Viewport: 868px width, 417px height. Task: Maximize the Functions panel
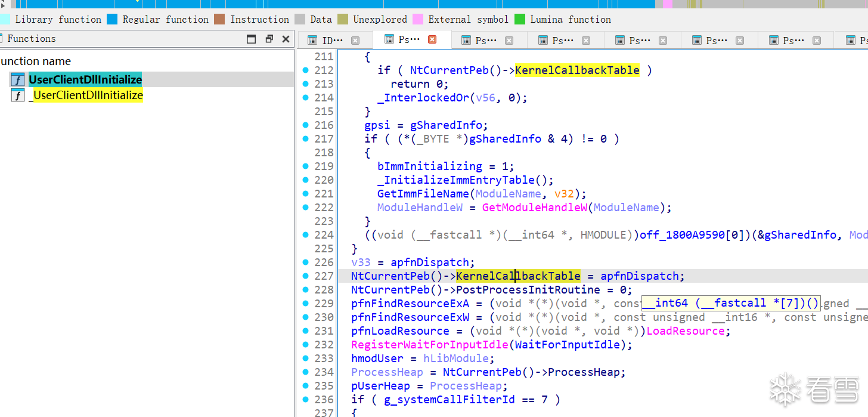pyautogui.click(x=252, y=39)
